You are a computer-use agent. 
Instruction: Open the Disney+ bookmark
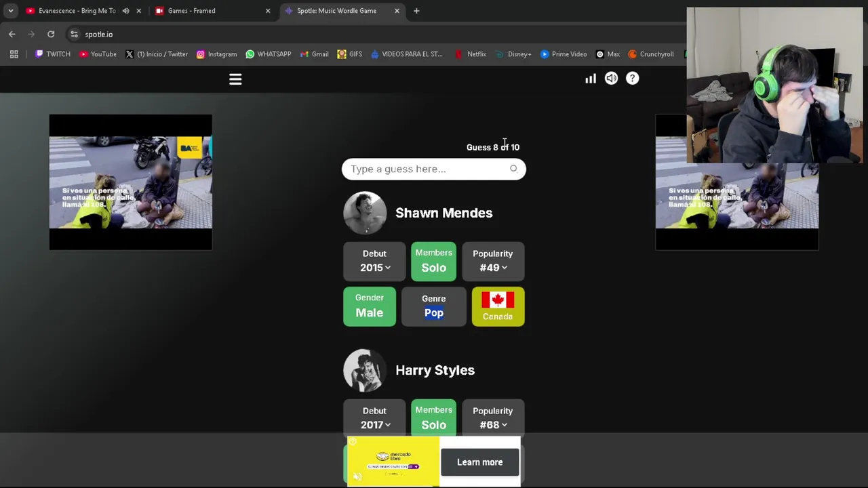[x=513, y=54]
